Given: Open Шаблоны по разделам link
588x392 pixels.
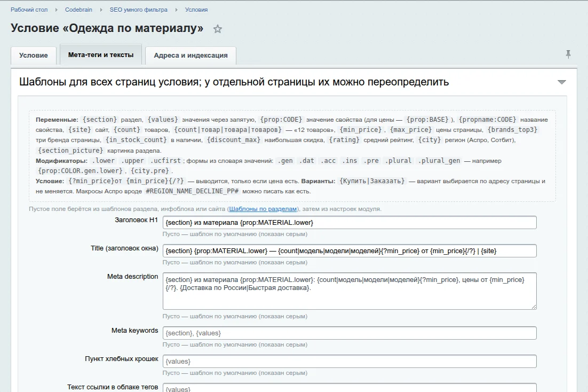Looking at the screenshot, I should [x=263, y=209].
